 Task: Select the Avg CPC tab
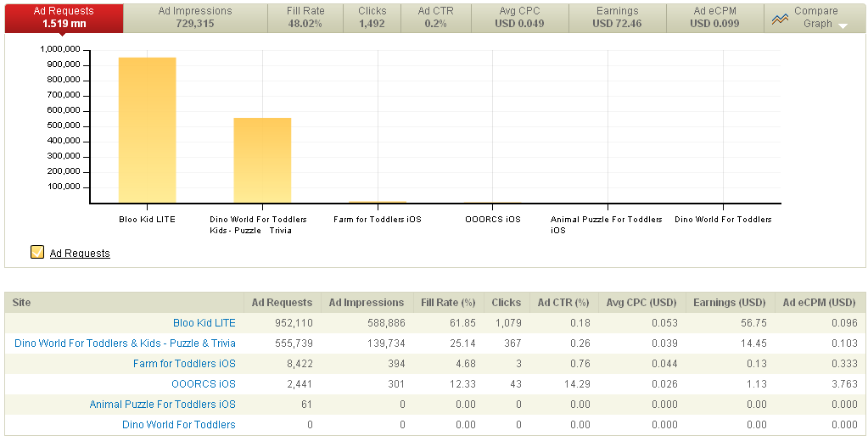(x=519, y=17)
